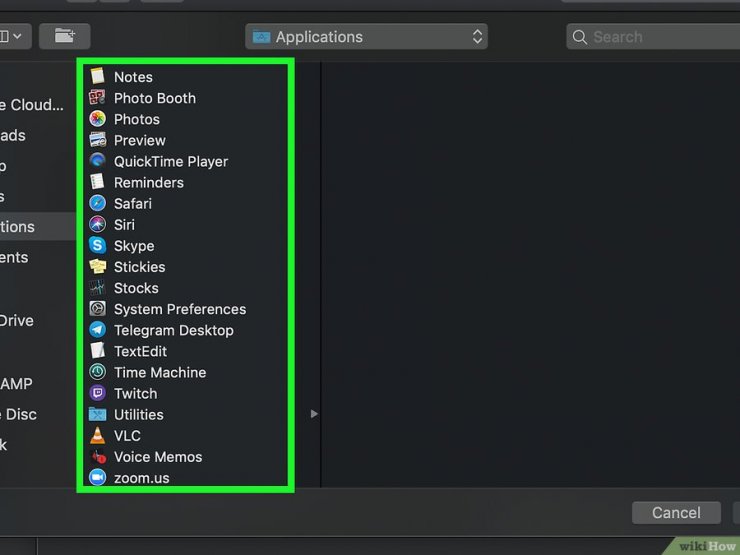The height and width of the screenshot is (555, 740).
Task: Click the QuickTime Player icon
Action: click(97, 161)
